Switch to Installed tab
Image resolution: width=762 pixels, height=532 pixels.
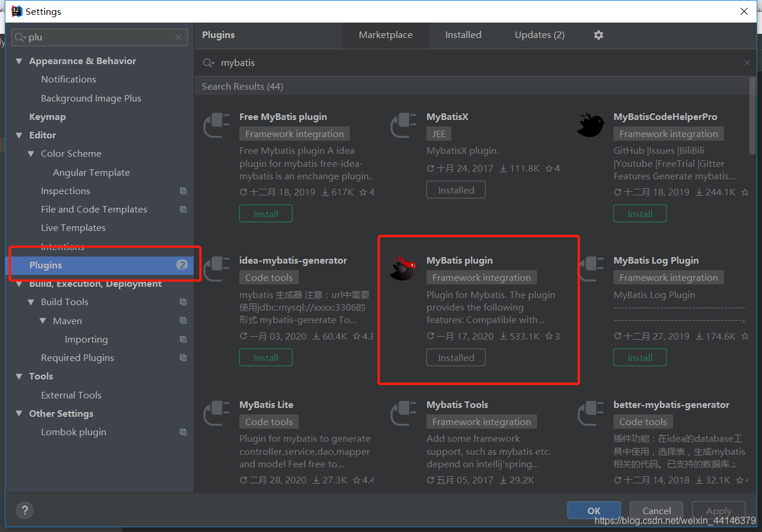tap(463, 35)
